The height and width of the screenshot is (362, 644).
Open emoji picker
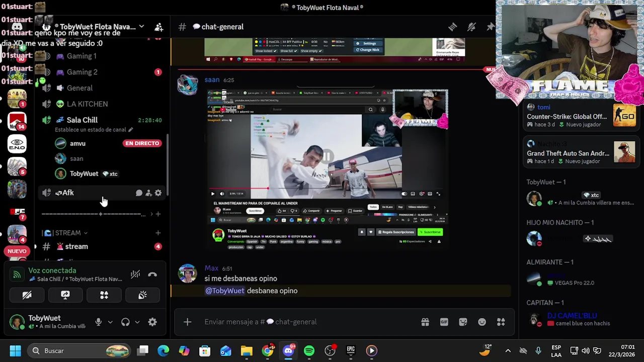click(482, 322)
